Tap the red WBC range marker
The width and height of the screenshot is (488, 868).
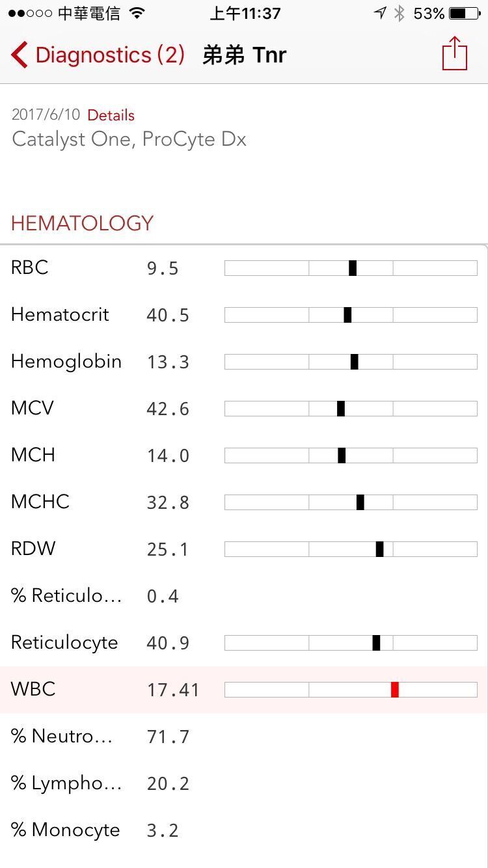pos(394,690)
